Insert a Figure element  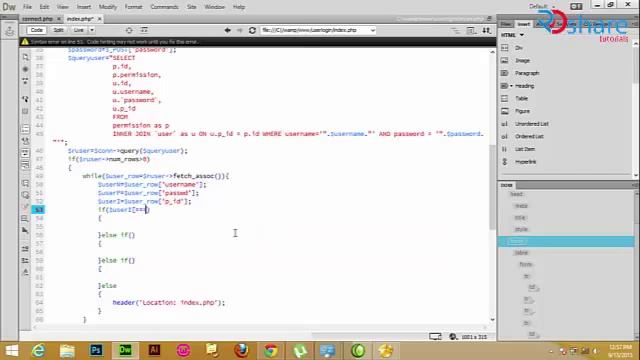[x=522, y=111]
